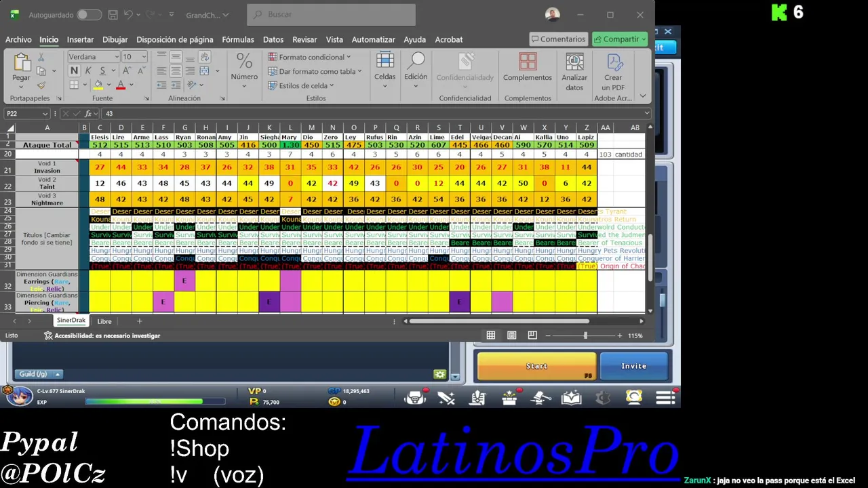
Task: Open Dar formato como tabla dropdown
Action: pyautogui.click(x=315, y=71)
